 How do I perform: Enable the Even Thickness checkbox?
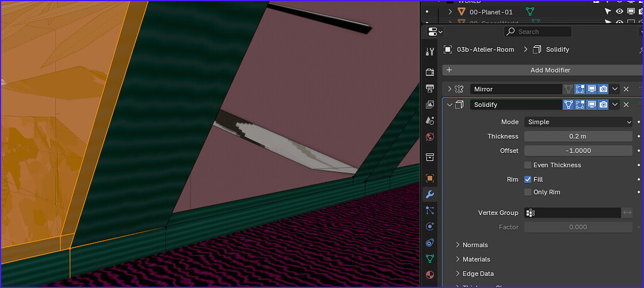(x=528, y=165)
